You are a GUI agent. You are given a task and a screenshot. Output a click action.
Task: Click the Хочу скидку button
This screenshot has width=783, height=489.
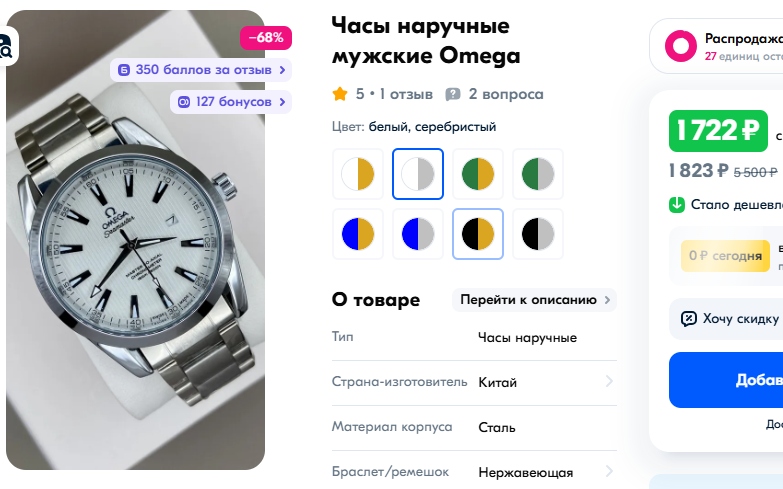coord(726,319)
